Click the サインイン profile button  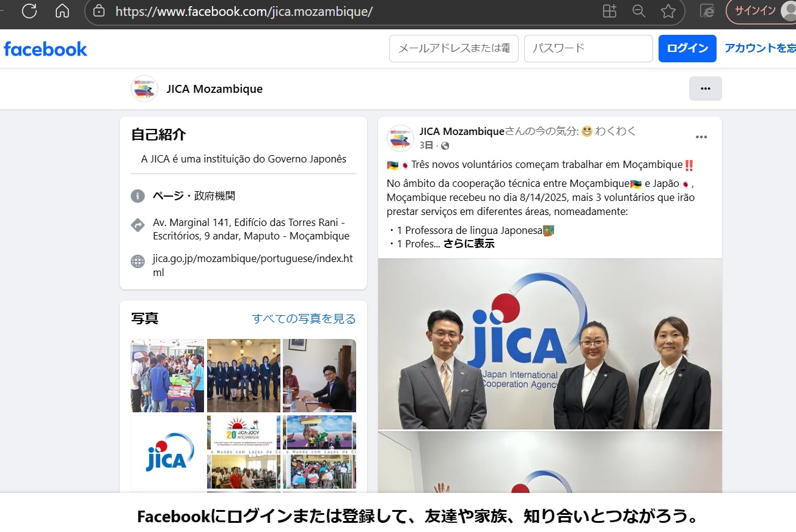pyautogui.click(x=761, y=11)
